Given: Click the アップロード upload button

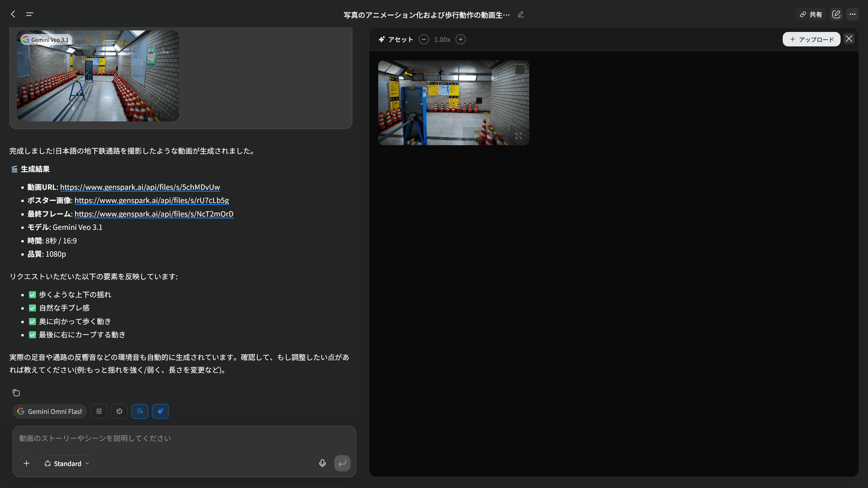Looking at the screenshot, I should [x=811, y=39].
